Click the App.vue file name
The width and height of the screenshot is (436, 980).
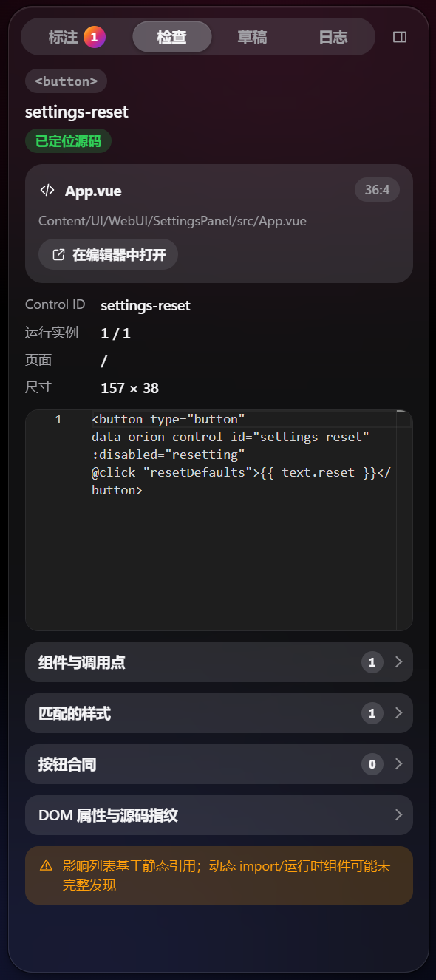tap(93, 191)
